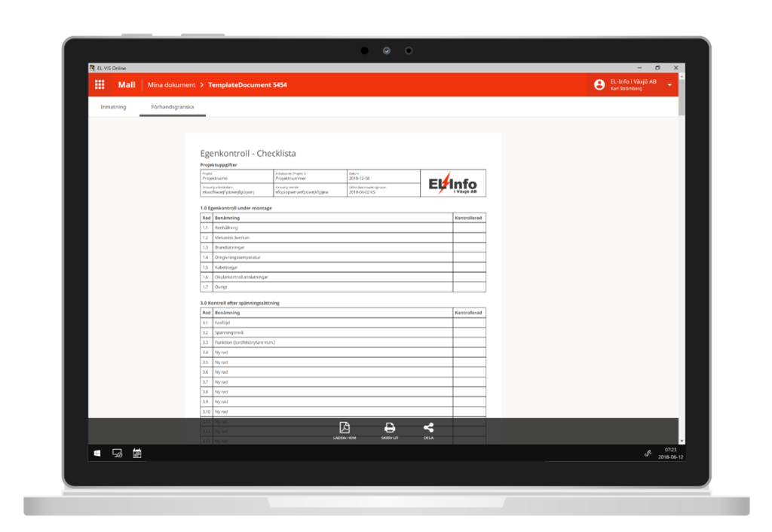
Task: Open the app grid menu icon
Action: tap(100, 84)
